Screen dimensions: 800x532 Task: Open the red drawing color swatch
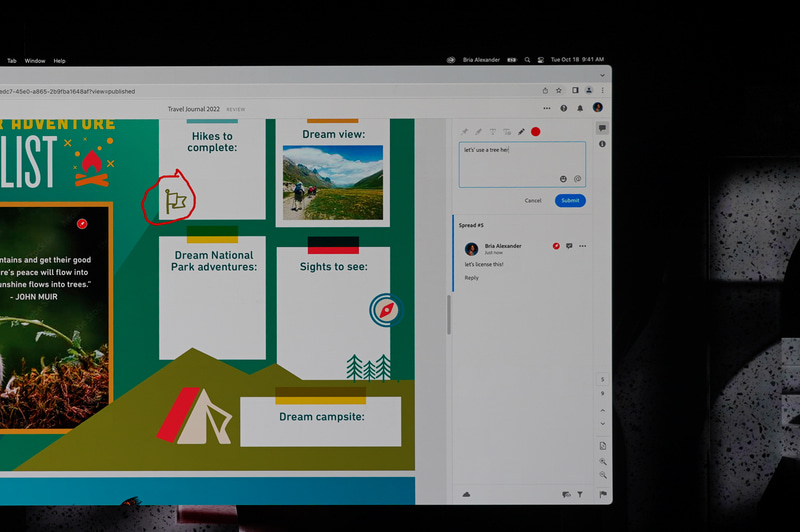pyautogui.click(x=536, y=132)
